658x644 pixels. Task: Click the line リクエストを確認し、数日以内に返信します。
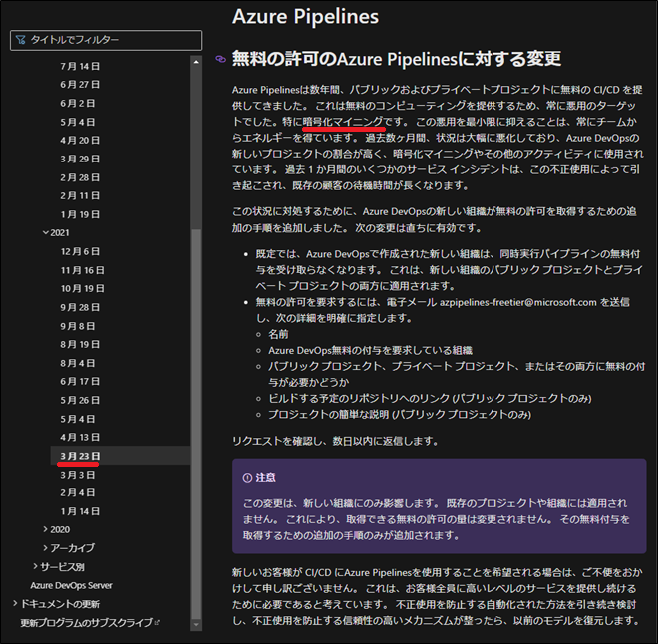(x=335, y=441)
